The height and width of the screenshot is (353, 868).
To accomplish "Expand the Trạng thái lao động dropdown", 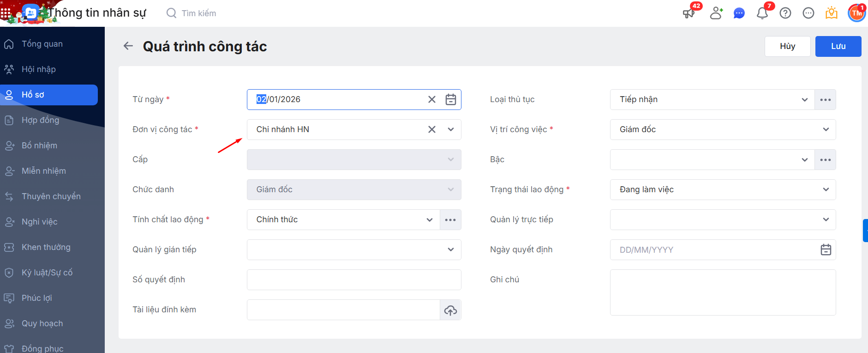I will point(826,189).
